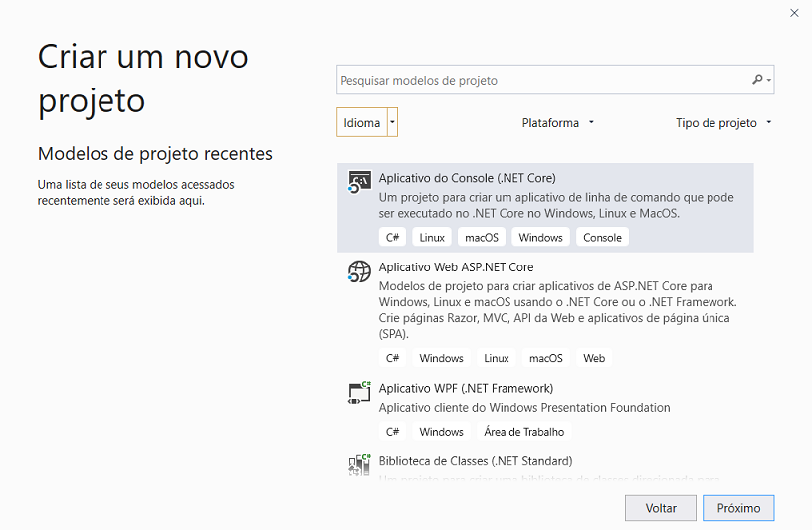The width and height of the screenshot is (812, 530).
Task: Click the Console app description text
Action: [x=556, y=205]
